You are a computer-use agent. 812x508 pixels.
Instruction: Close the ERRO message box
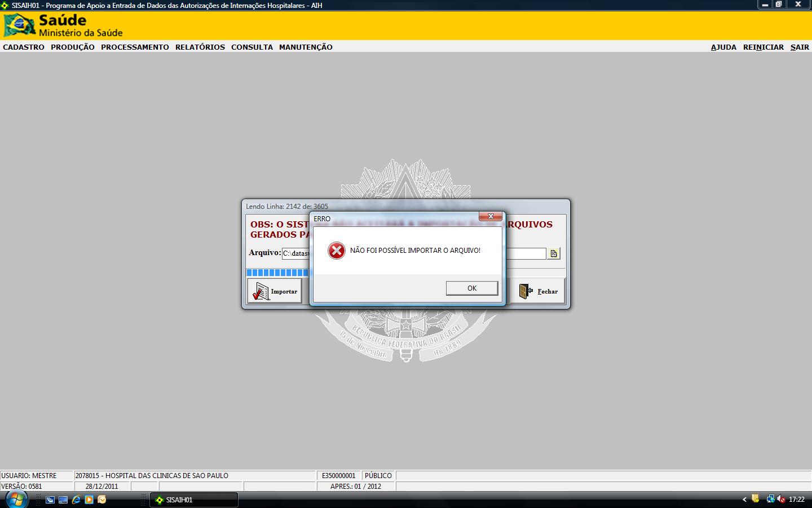tap(491, 216)
